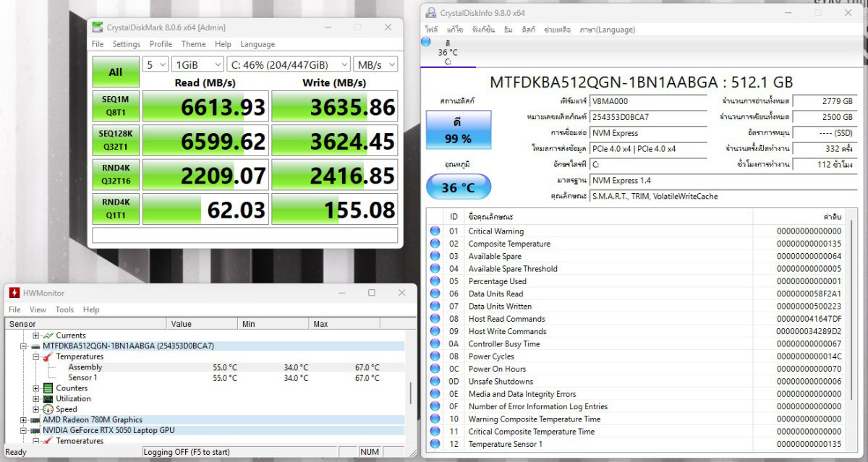
Task: Click the status circle beside Media and Data Integrity Errors
Action: click(435, 394)
